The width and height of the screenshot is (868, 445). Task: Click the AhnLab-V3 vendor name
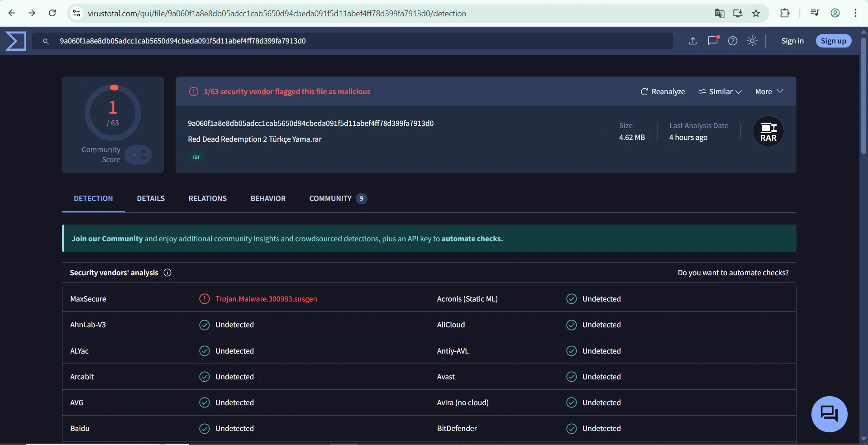tap(88, 325)
